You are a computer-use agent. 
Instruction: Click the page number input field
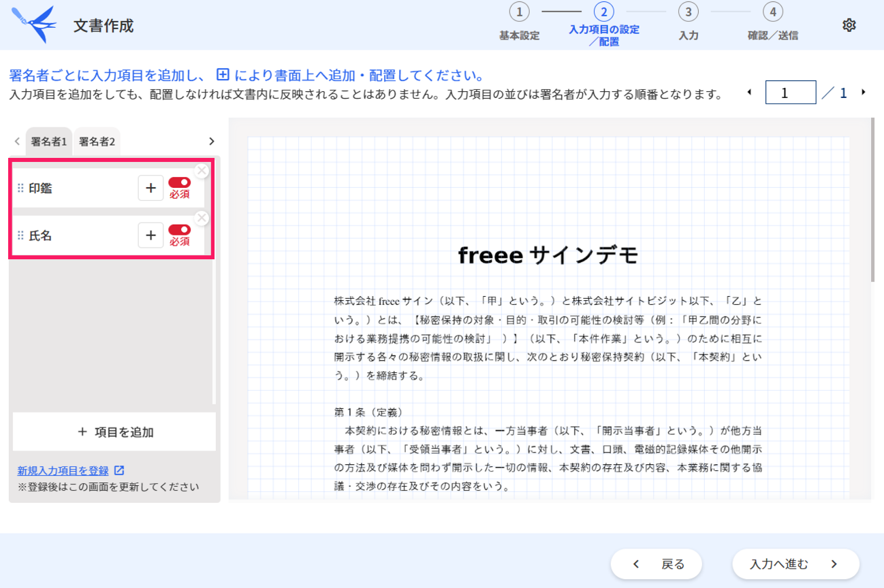(791, 93)
